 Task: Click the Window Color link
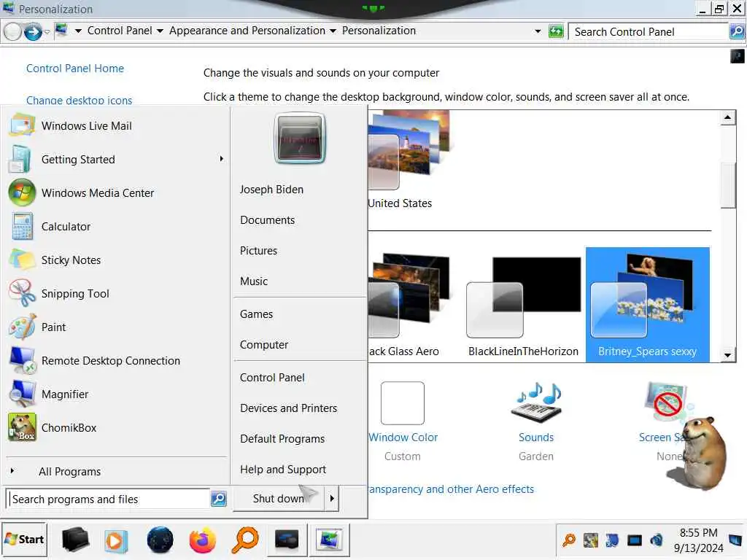(403, 437)
